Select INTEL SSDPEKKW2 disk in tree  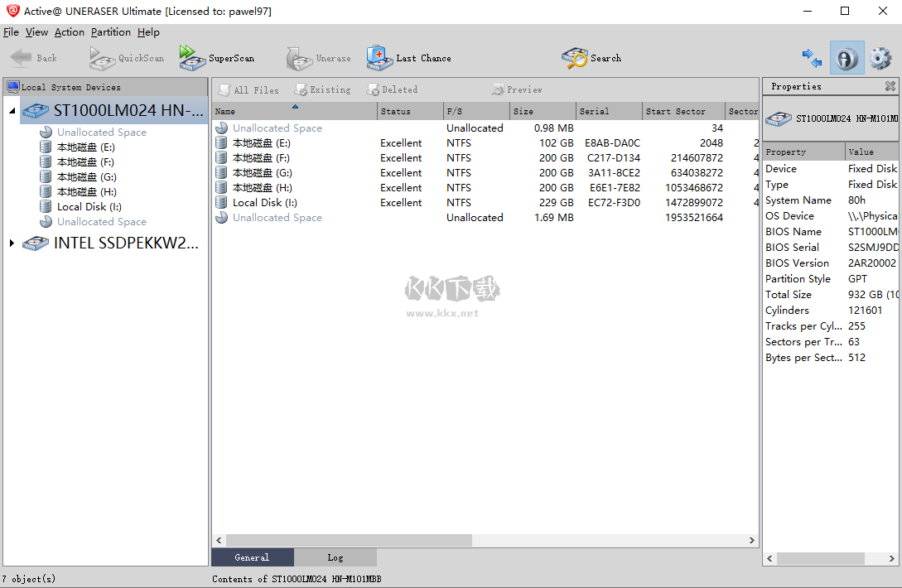111,243
